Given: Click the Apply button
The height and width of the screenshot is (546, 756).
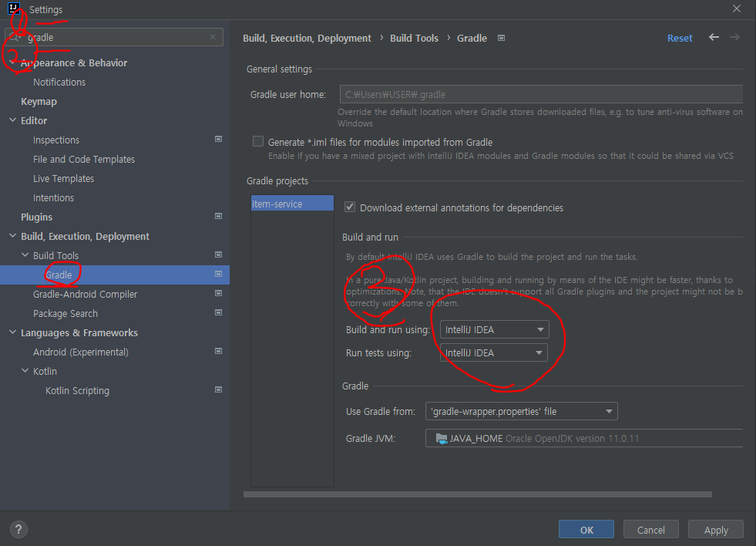Looking at the screenshot, I should tap(716, 530).
